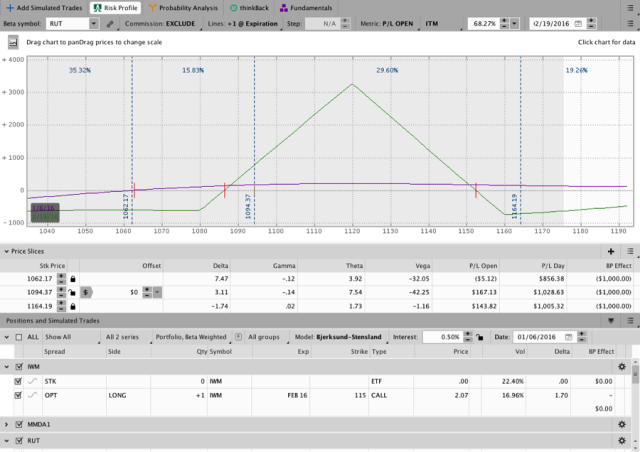
Task: Add a new price slice
Action: pos(611,251)
